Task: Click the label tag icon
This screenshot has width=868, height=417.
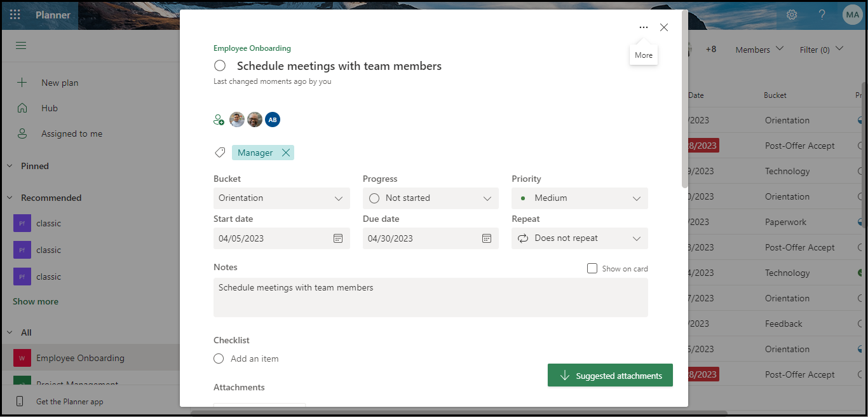Action: pyautogui.click(x=220, y=153)
